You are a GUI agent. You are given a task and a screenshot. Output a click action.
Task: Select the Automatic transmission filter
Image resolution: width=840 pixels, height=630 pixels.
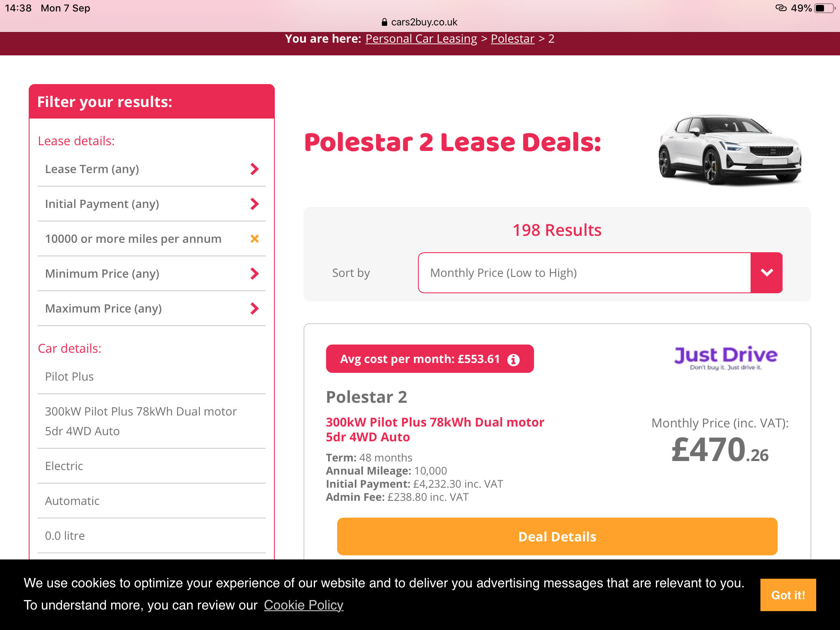(152, 501)
